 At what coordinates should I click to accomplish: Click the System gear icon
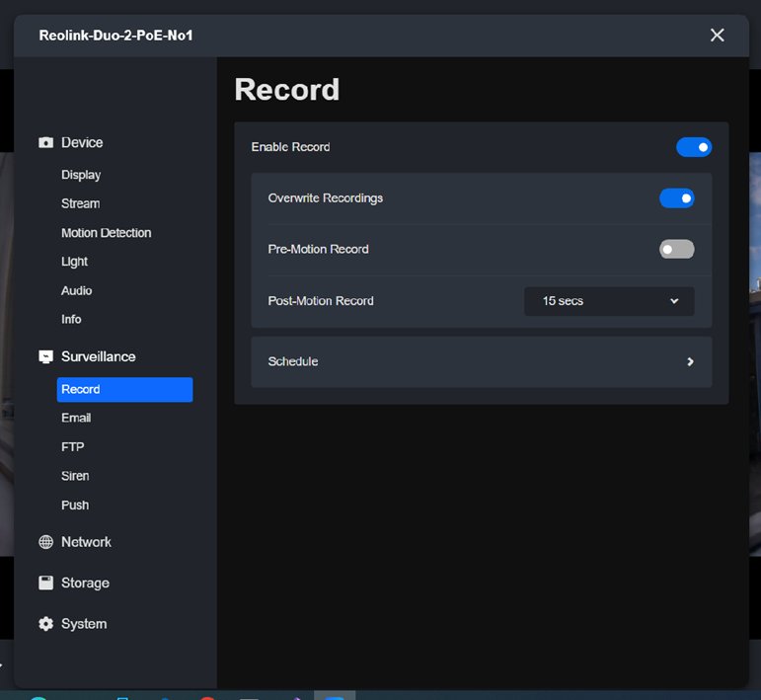(x=45, y=624)
